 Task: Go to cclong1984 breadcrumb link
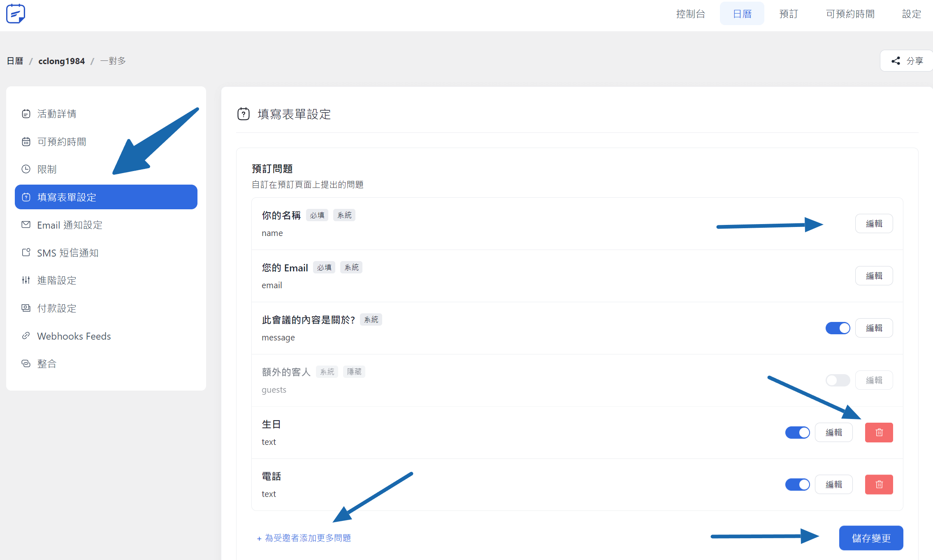coord(61,61)
